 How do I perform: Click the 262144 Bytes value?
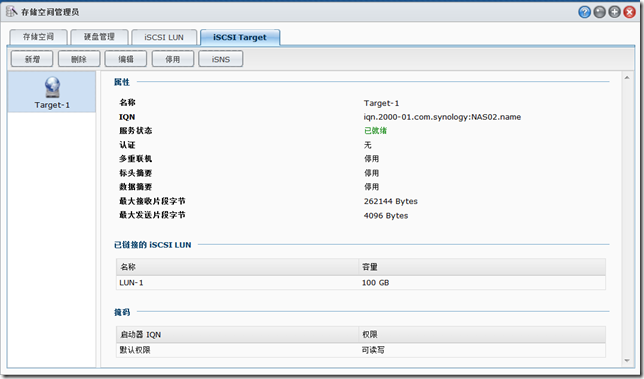[391, 201]
